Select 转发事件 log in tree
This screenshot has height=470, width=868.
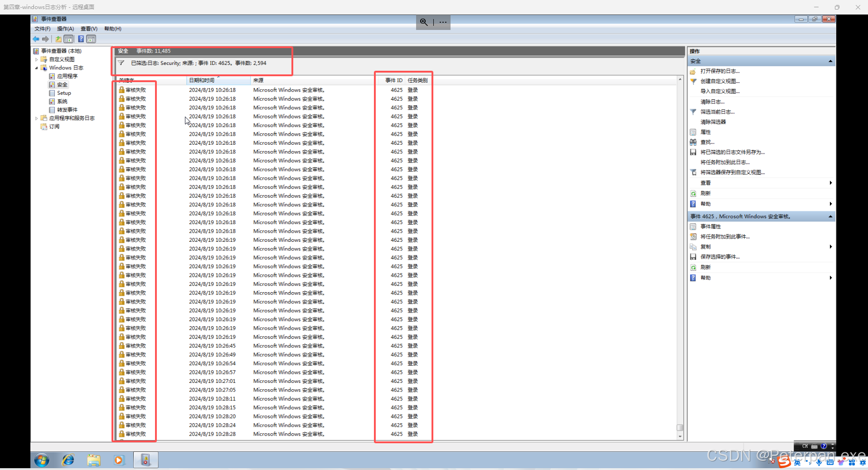click(67, 110)
